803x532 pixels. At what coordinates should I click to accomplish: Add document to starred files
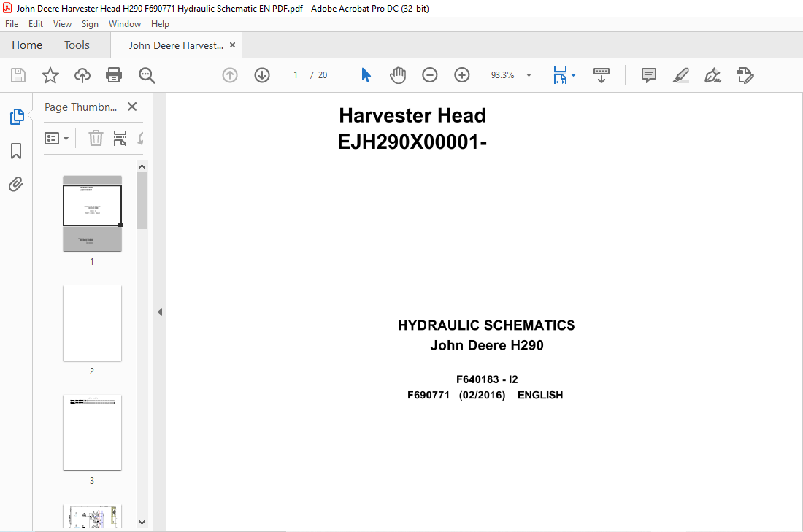tap(50, 75)
